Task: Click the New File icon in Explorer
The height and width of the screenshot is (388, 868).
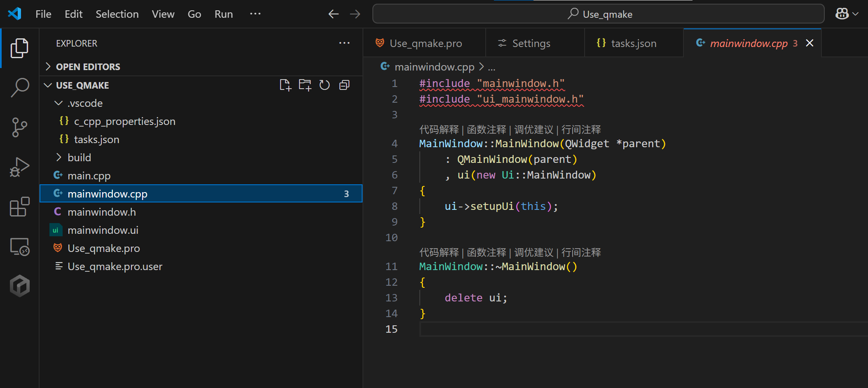Action: pos(285,85)
